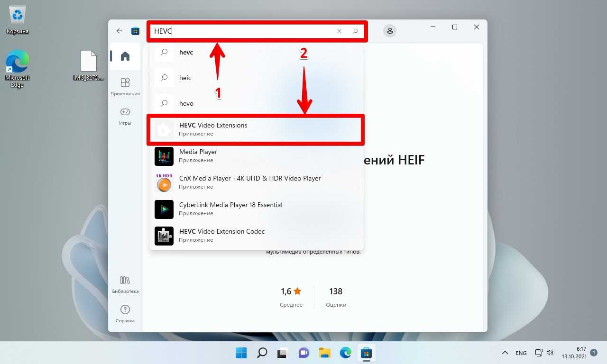Open the HEVC Video Extension Codec result

[257, 236]
